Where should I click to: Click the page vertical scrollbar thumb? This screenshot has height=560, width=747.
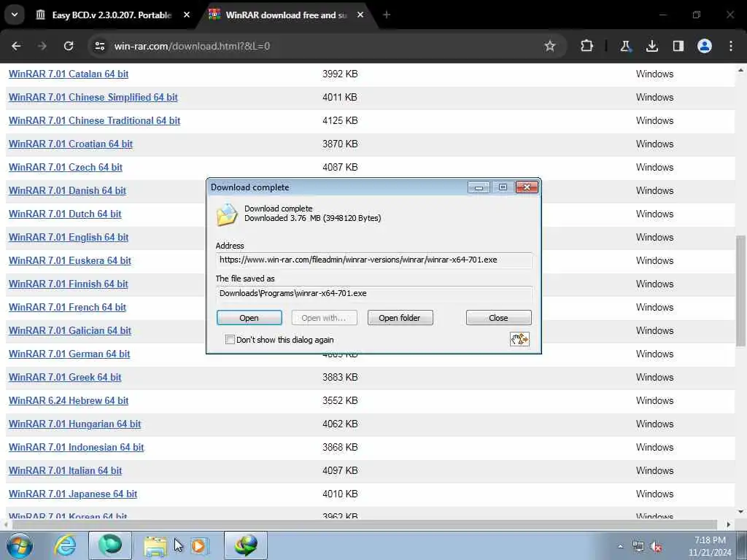[x=740, y=290]
